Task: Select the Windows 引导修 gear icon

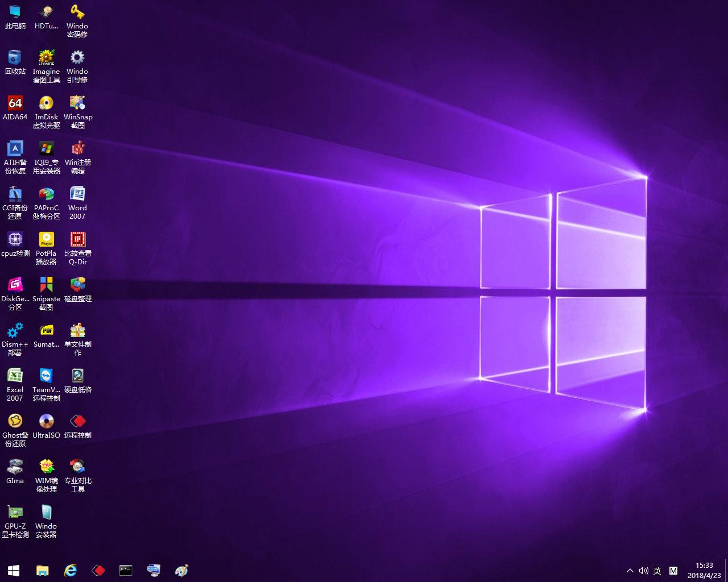Action: click(x=77, y=66)
